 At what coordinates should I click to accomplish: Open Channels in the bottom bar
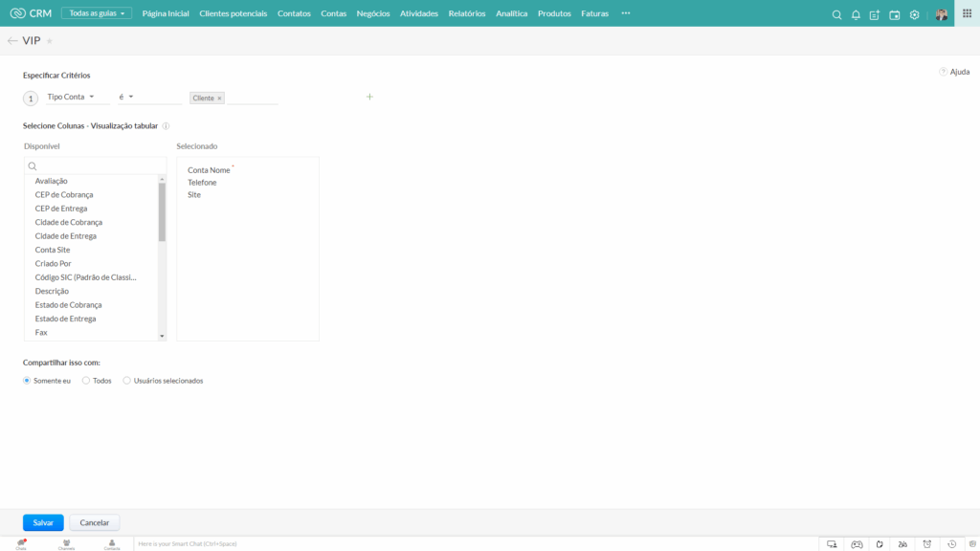click(x=66, y=544)
